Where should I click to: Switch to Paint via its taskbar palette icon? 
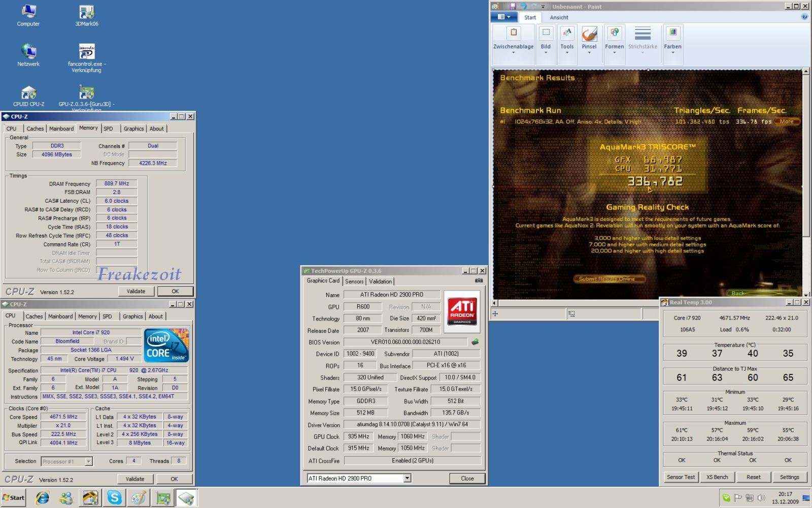[x=138, y=498]
